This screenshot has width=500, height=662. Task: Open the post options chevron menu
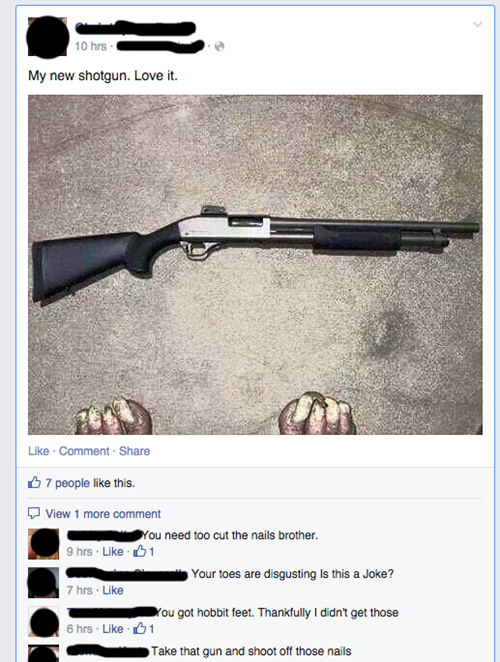click(478, 24)
